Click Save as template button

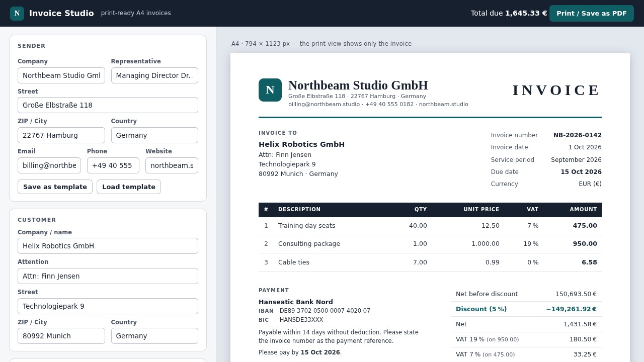click(55, 187)
